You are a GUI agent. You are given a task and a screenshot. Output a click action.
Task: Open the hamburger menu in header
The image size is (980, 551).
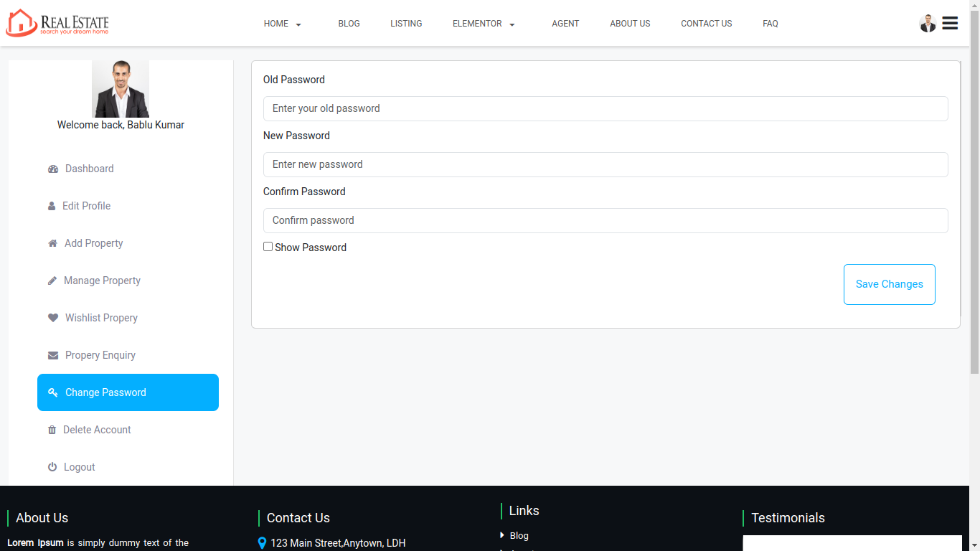[950, 23]
